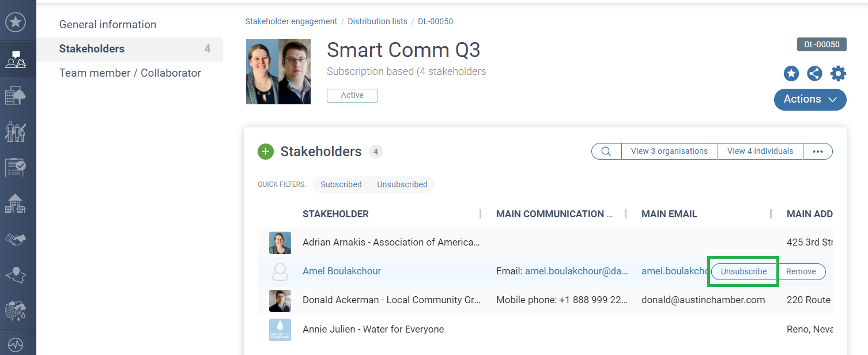Expand the Actions dropdown button

click(810, 99)
